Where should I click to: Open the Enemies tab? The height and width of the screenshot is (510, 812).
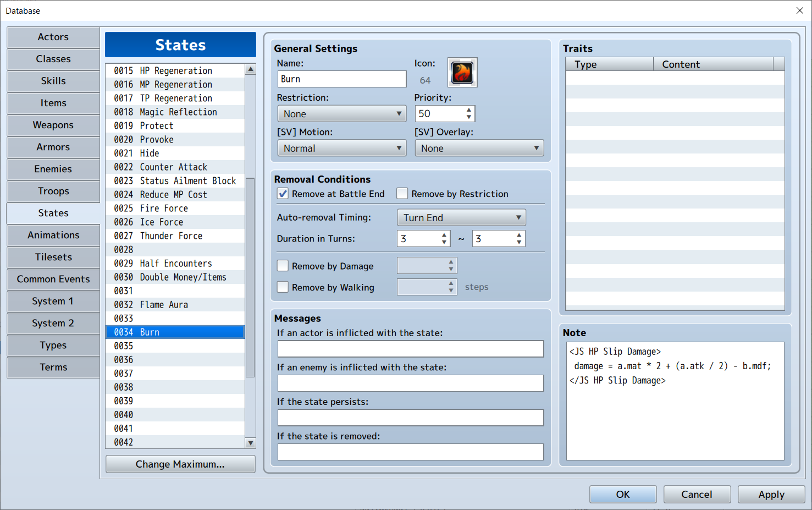pyautogui.click(x=53, y=169)
